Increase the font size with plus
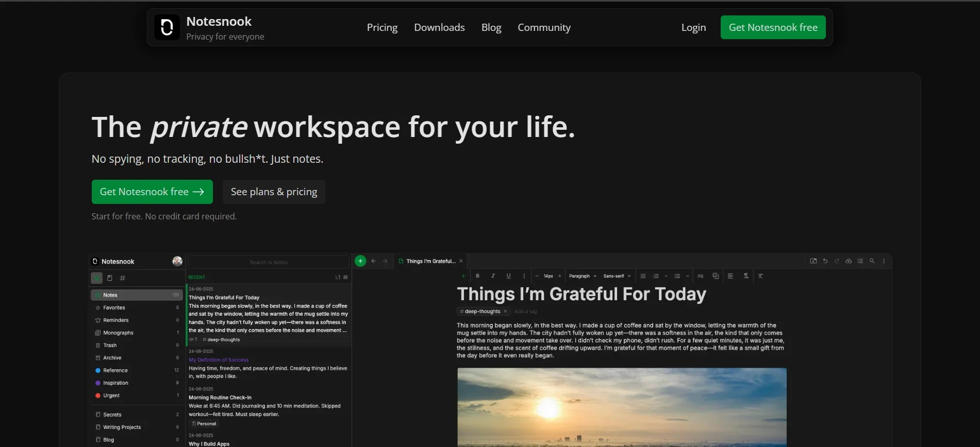 tap(560, 276)
